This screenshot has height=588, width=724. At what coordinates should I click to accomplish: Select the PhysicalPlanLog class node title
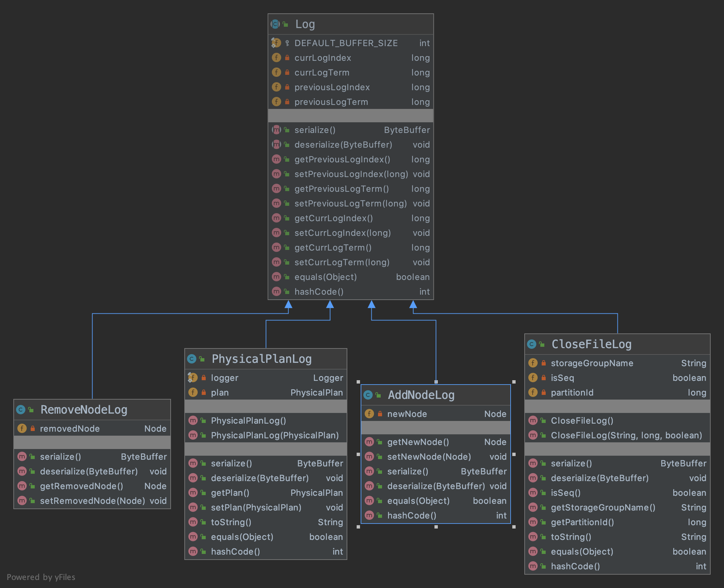(261, 359)
